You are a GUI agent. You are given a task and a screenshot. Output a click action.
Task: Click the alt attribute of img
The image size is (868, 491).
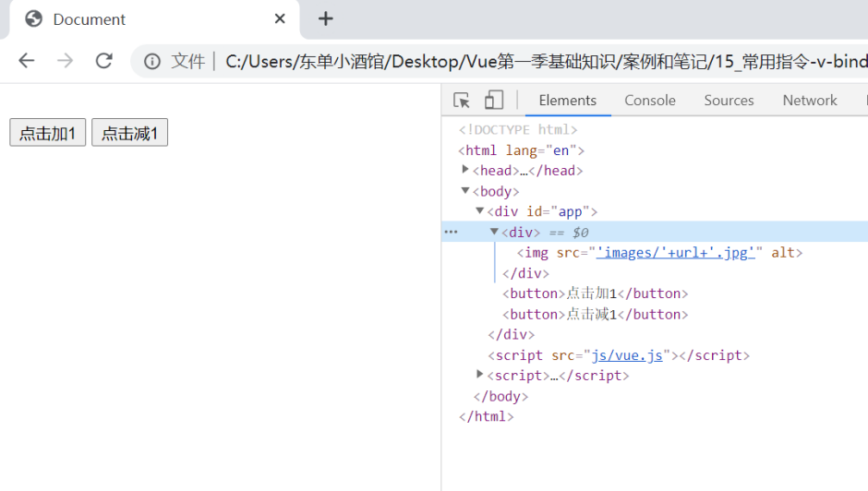tap(783, 253)
